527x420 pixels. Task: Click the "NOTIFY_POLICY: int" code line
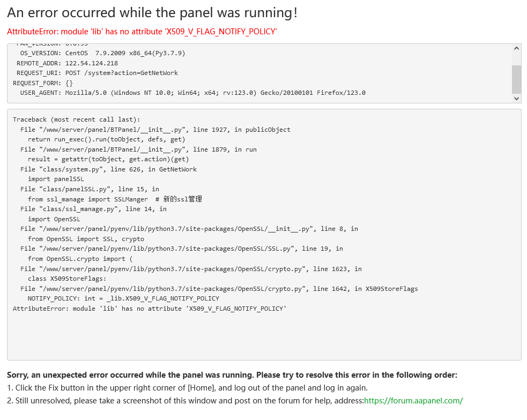tap(123, 298)
